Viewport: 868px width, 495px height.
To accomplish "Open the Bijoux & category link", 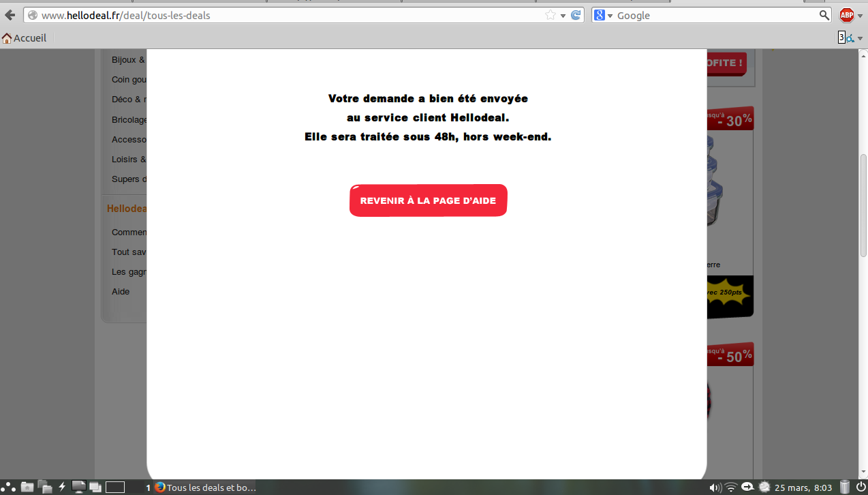I will pyautogui.click(x=129, y=59).
